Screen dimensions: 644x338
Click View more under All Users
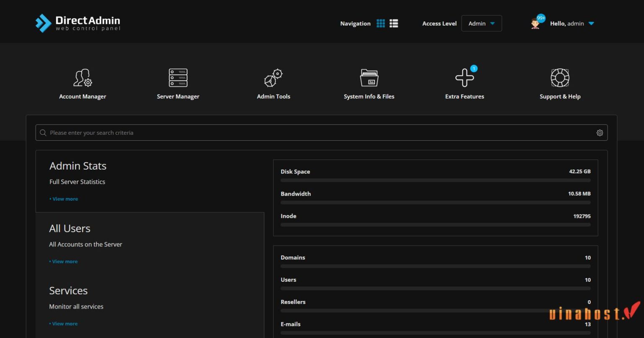click(x=65, y=262)
